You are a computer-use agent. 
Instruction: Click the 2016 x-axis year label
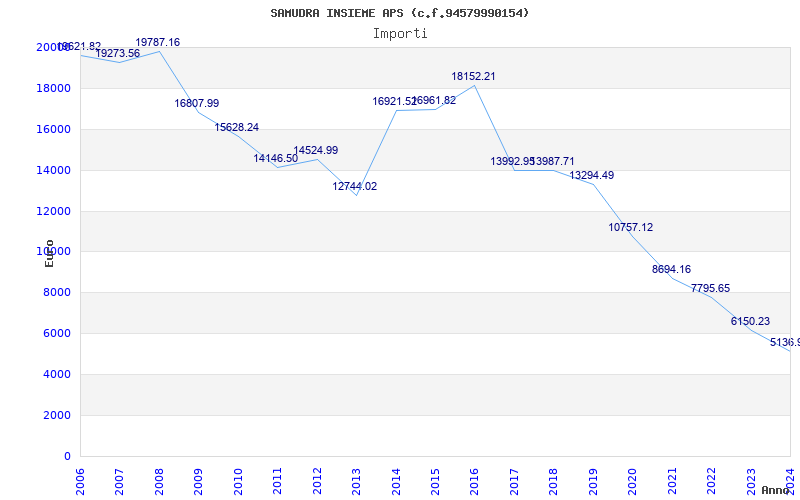coord(474,481)
